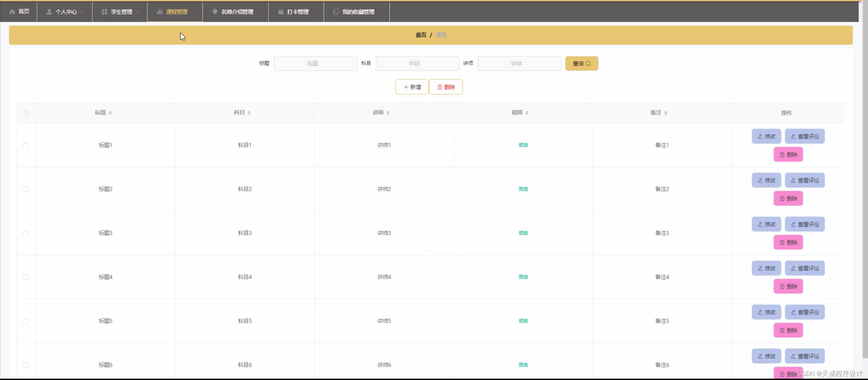Click the magnifier icon on 查询 button
This screenshot has width=868, height=380.
[588, 63]
